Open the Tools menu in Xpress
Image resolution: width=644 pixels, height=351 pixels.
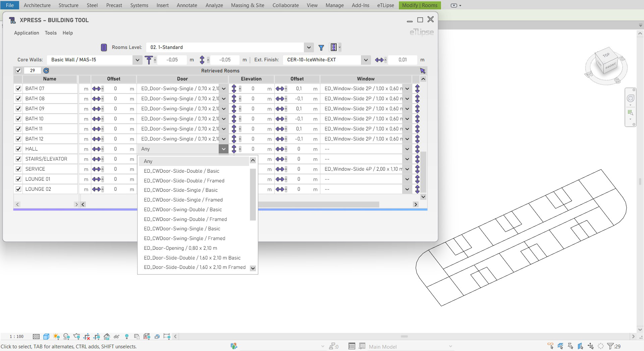(51, 33)
